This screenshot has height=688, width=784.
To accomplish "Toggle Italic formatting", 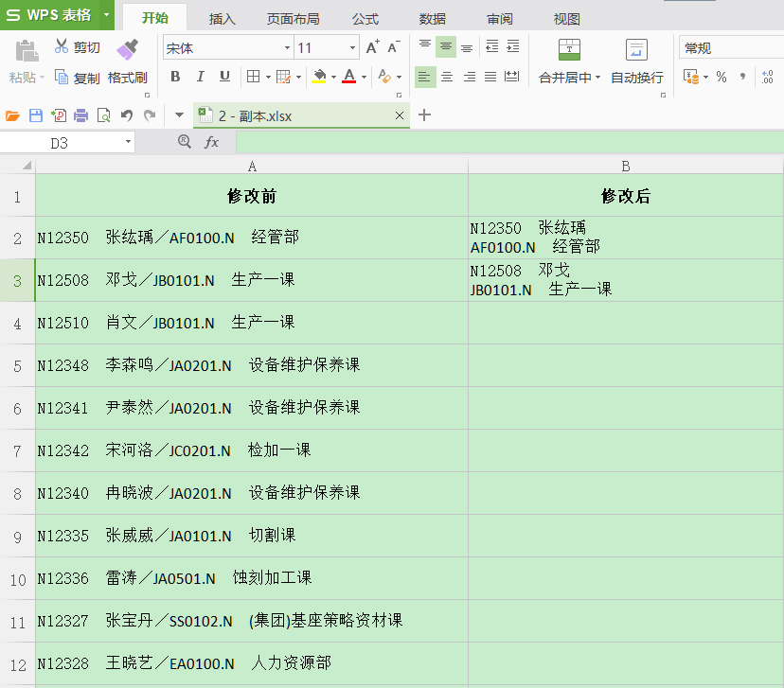I will (200, 77).
